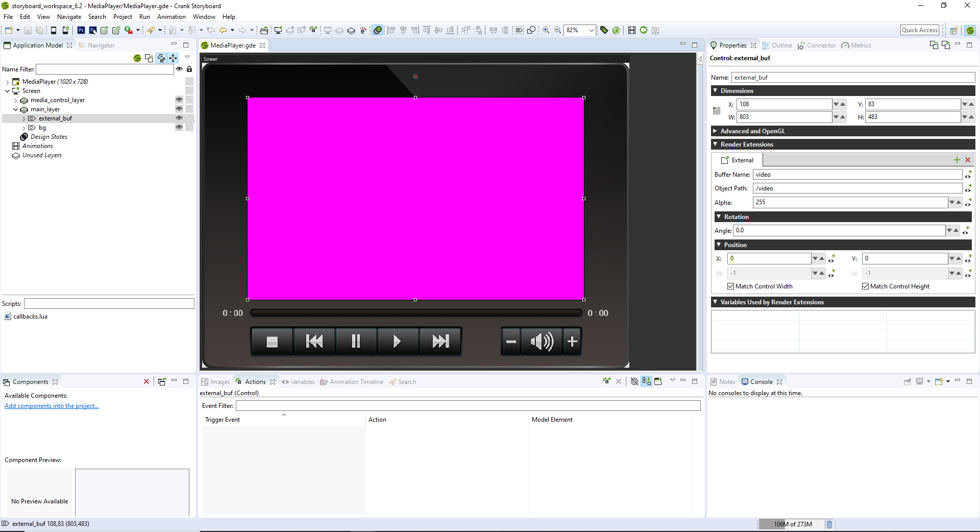The height and width of the screenshot is (532, 980).
Task: Open the zoom percentage dropdown
Action: pyautogui.click(x=591, y=31)
